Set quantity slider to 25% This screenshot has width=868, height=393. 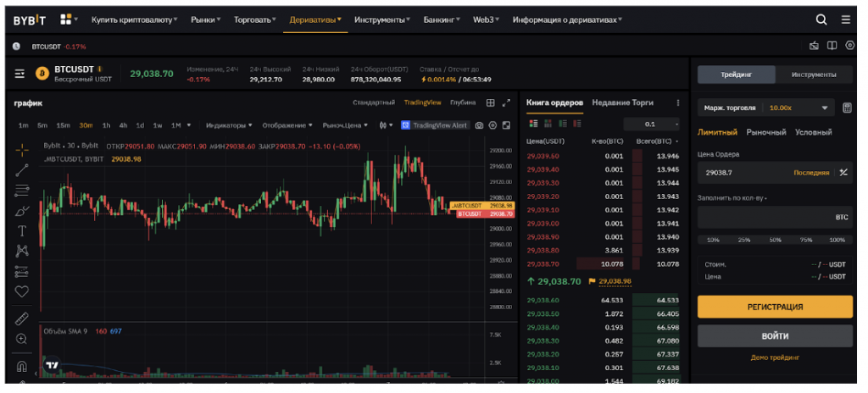point(744,241)
